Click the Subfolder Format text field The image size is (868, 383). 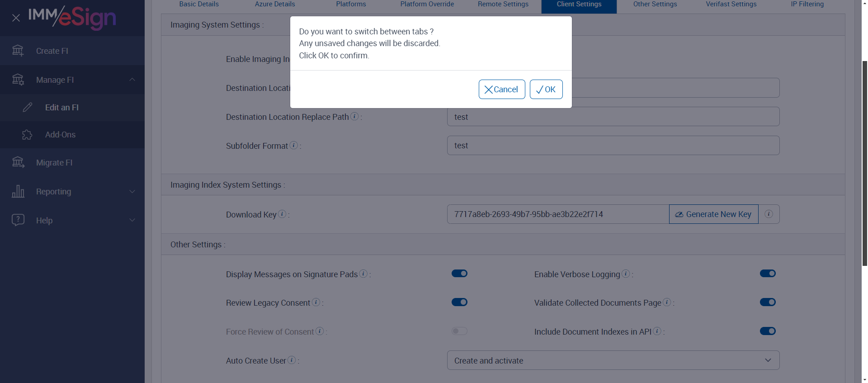click(613, 146)
